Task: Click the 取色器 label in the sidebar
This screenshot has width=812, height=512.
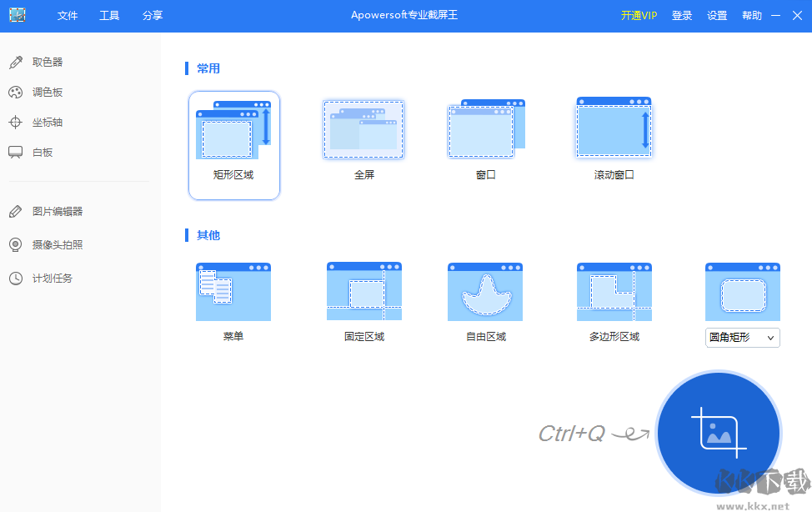Action: pos(48,63)
